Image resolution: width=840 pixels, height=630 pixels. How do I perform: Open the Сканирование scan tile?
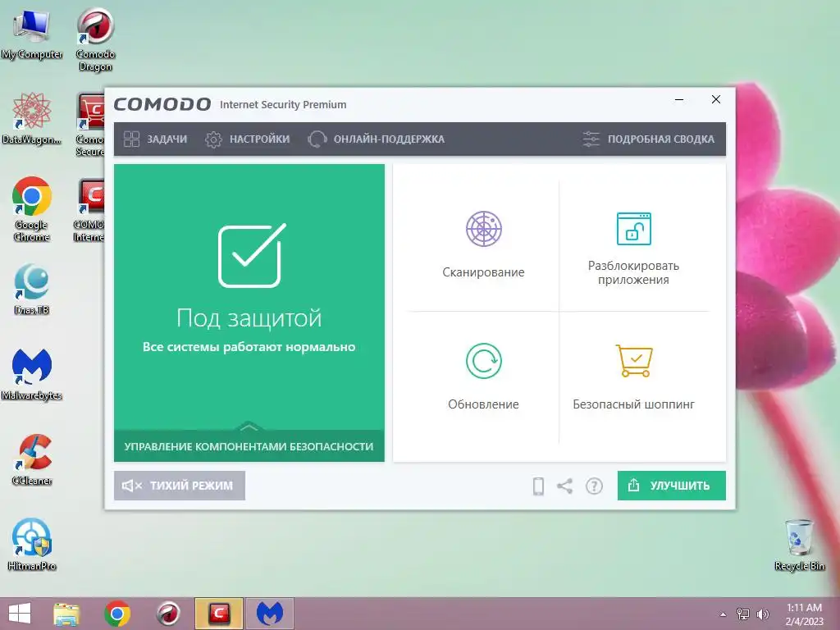483,244
